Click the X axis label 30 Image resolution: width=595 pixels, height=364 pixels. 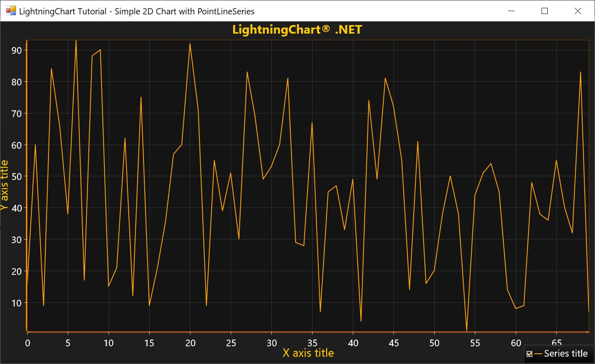pos(272,343)
